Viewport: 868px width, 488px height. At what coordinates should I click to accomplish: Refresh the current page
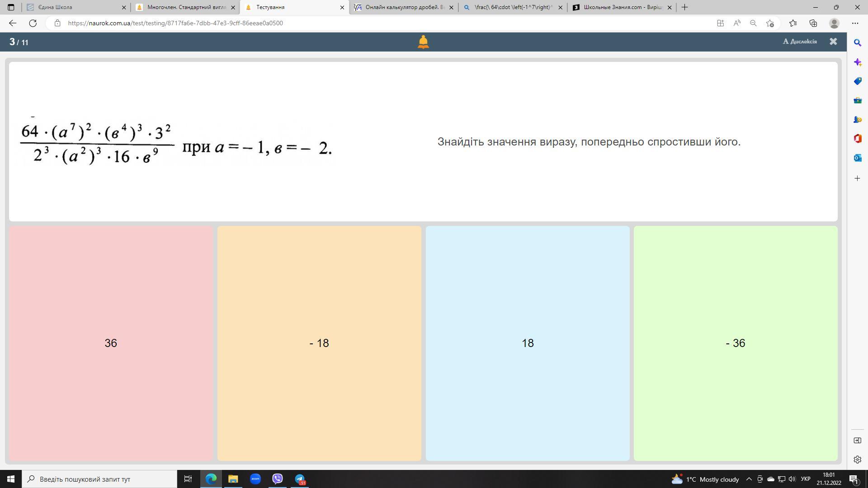pyautogui.click(x=33, y=23)
